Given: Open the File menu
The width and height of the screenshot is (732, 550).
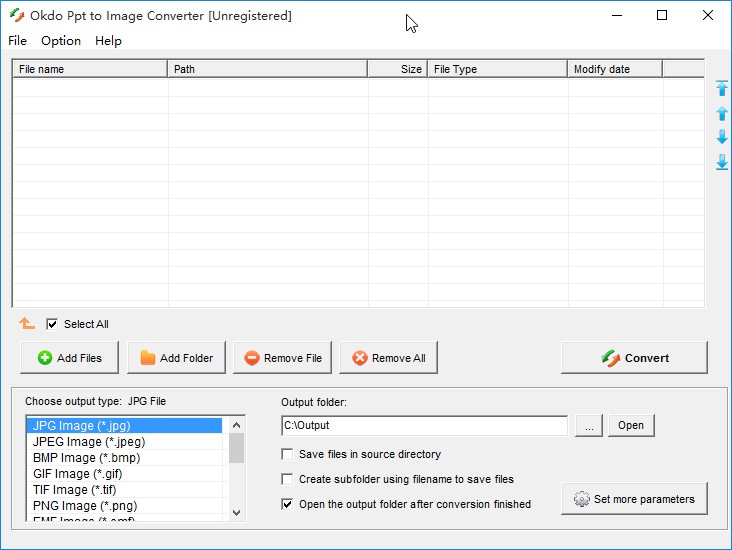Looking at the screenshot, I should (x=17, y=41).
